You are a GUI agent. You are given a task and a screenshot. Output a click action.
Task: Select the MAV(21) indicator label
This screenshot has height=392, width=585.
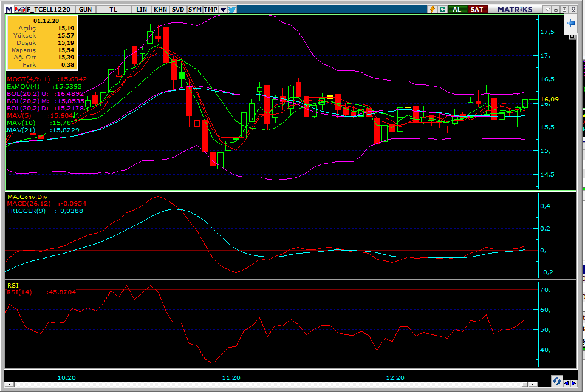click(x=21, y=130)
